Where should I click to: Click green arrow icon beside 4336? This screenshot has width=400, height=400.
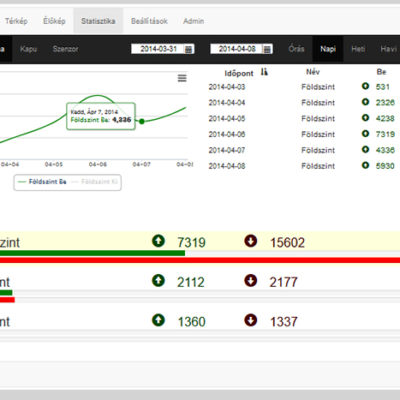coord(365,150)
